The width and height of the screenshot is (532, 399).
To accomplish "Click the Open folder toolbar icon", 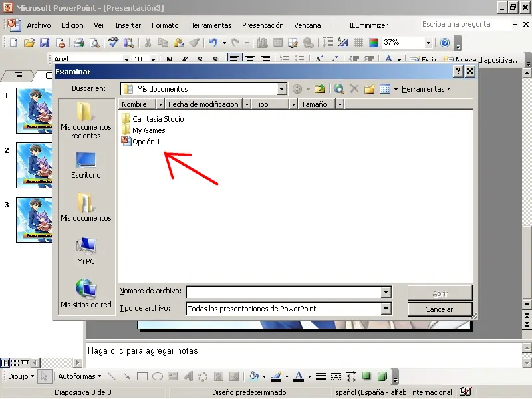I will coord(29,43).
